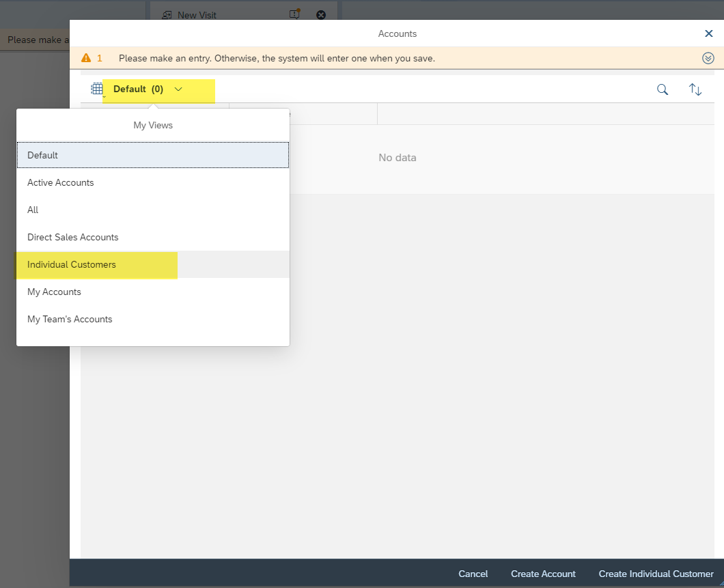
Task: Open the search magnifier in Accounts dialog
Action: point(662,89)
